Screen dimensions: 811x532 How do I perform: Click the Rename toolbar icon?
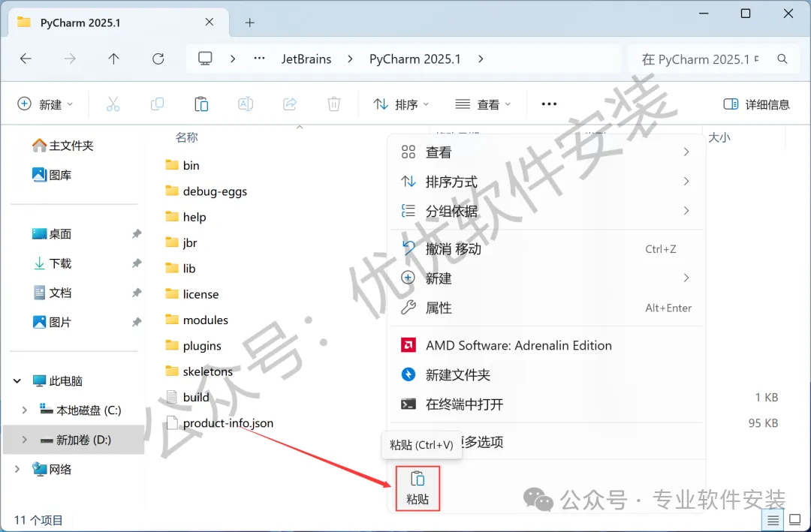(x=246, y=104)
